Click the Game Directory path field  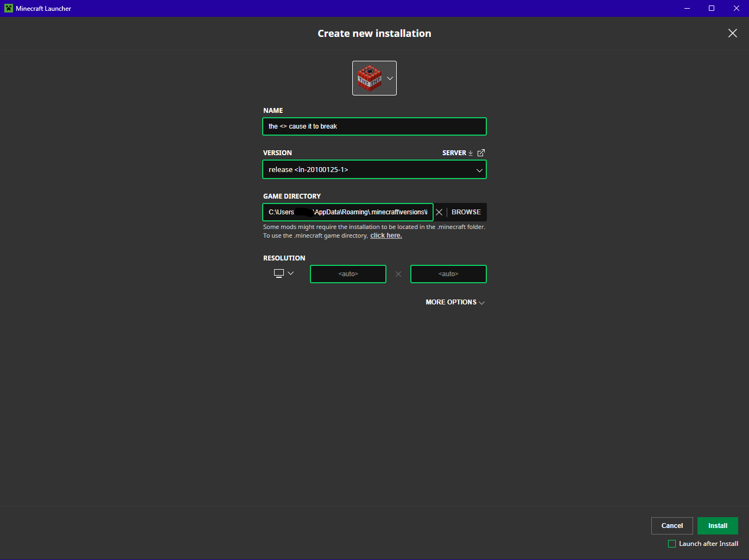pos(348,212)
